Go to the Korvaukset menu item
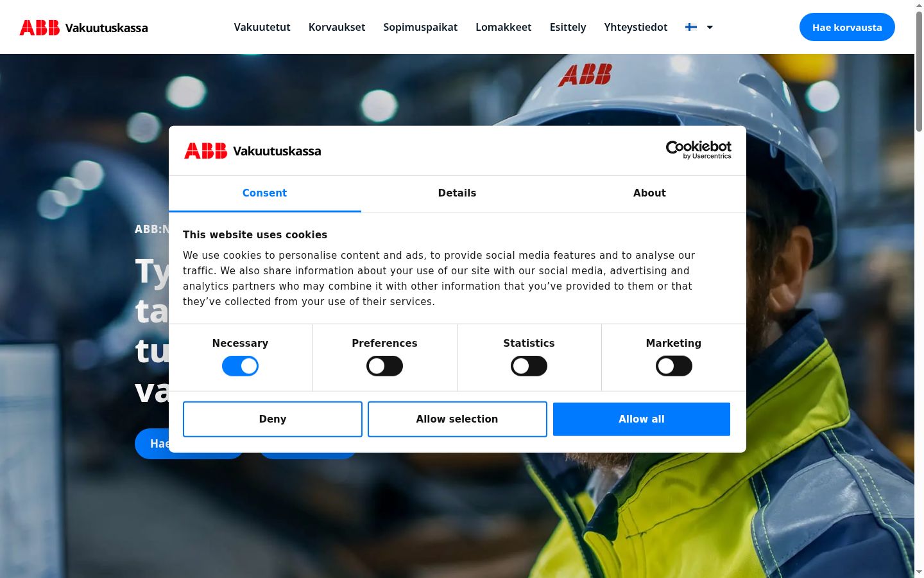 [337, 27]
